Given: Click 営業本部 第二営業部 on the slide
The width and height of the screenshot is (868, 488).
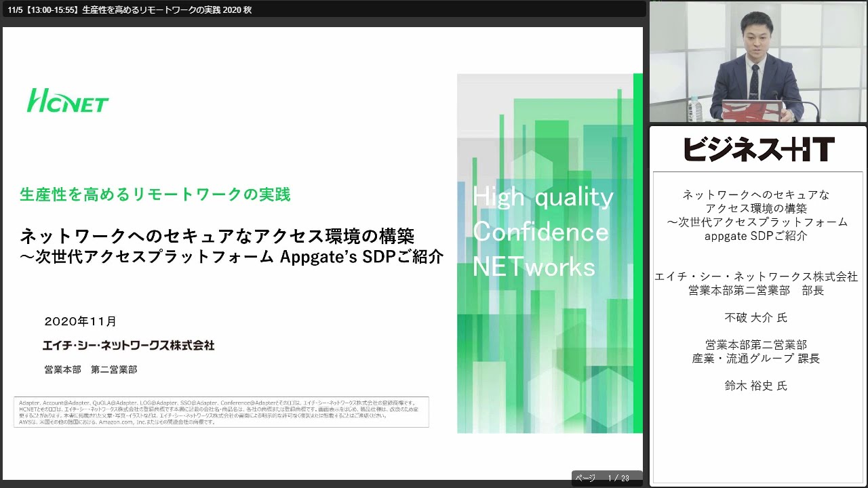Looking at the screenshot, I should pyautogui.click(x=90, y=369).
